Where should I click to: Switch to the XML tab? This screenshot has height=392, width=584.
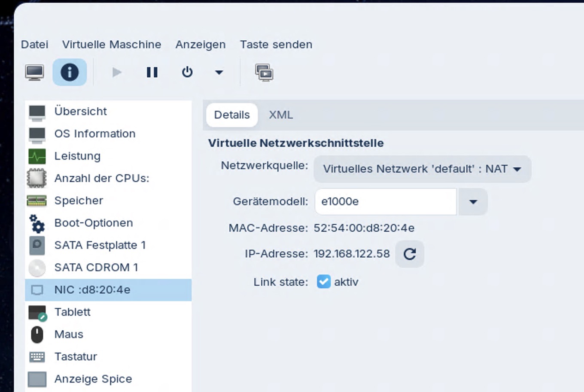point(281,115)
